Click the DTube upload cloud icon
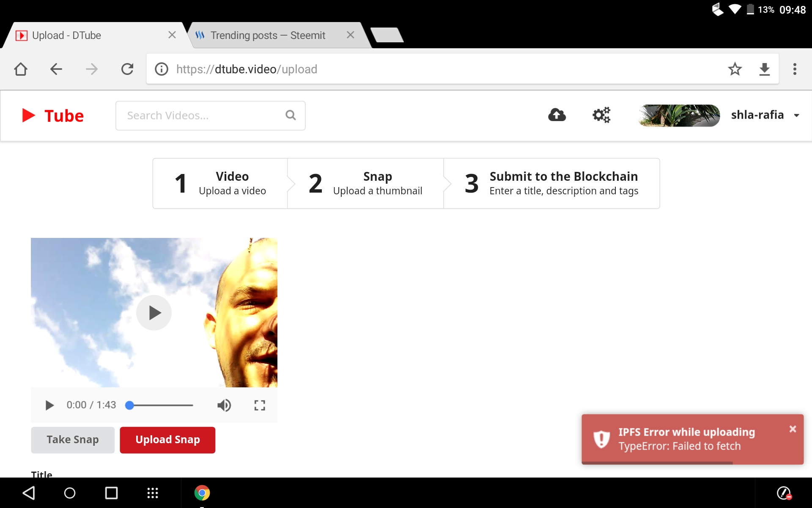 (557, 115)
